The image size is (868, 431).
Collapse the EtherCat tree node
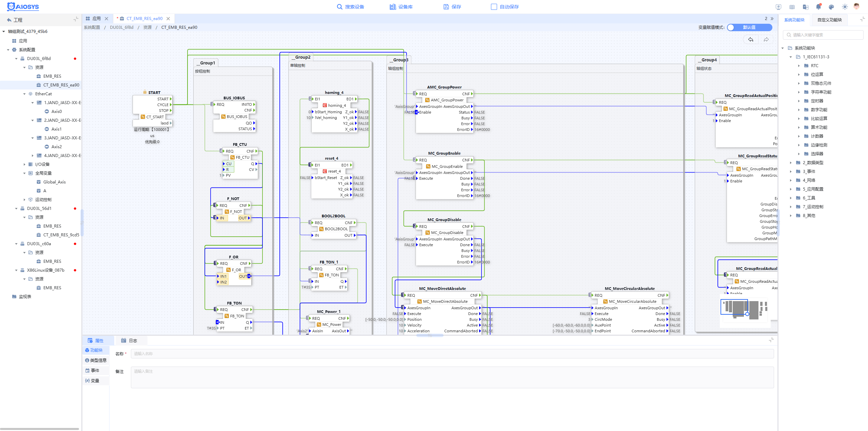[x=24, y=94]
